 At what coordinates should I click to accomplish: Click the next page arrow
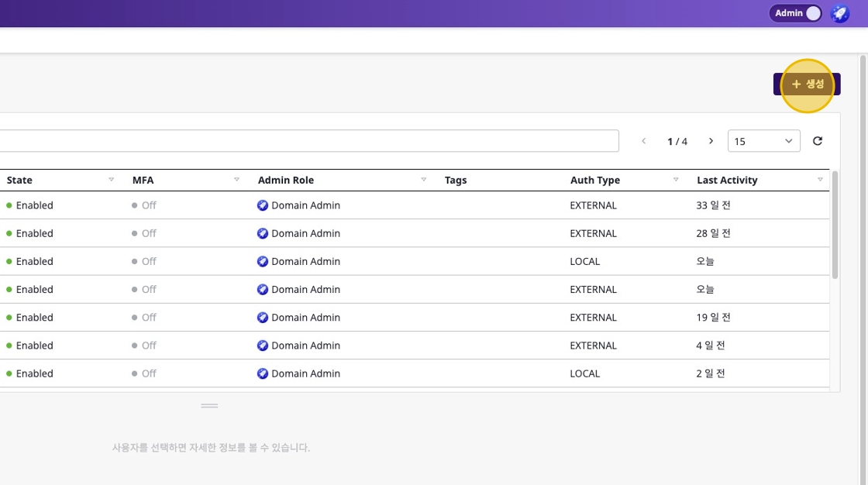tap(711, 140)
